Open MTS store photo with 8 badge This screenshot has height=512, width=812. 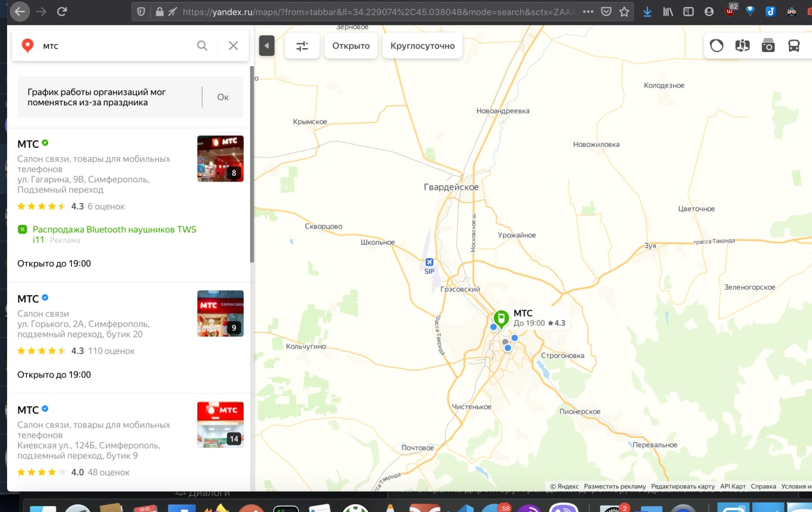(220, 159)
